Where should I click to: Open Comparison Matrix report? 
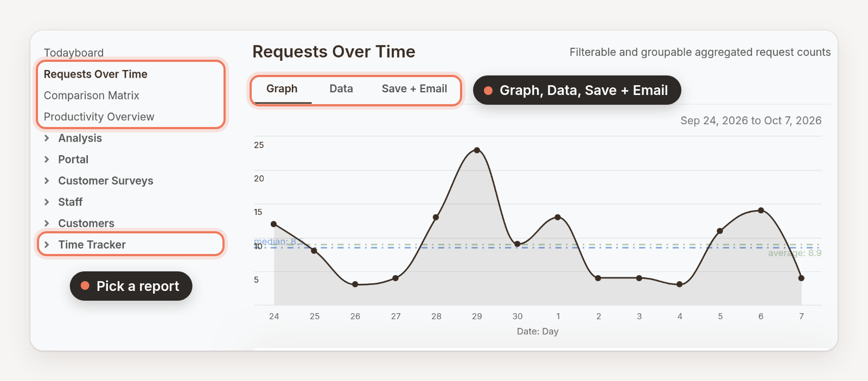[92, 96]
